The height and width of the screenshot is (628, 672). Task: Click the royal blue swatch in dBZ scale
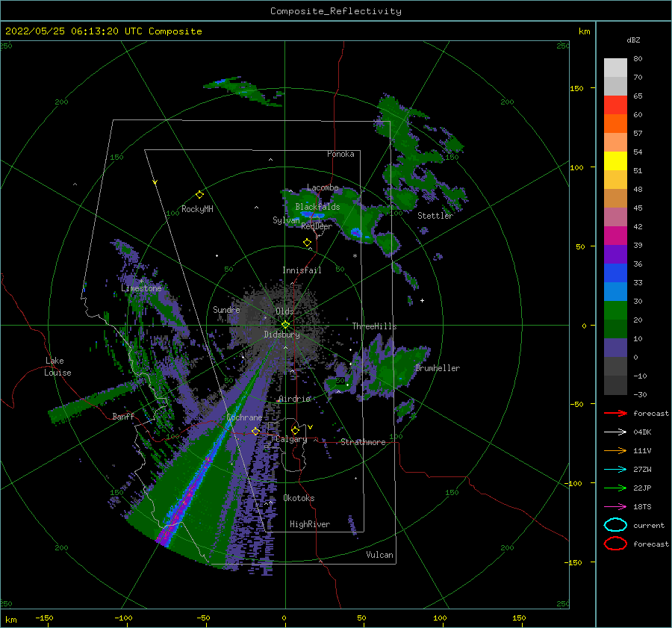coord(615,273)
